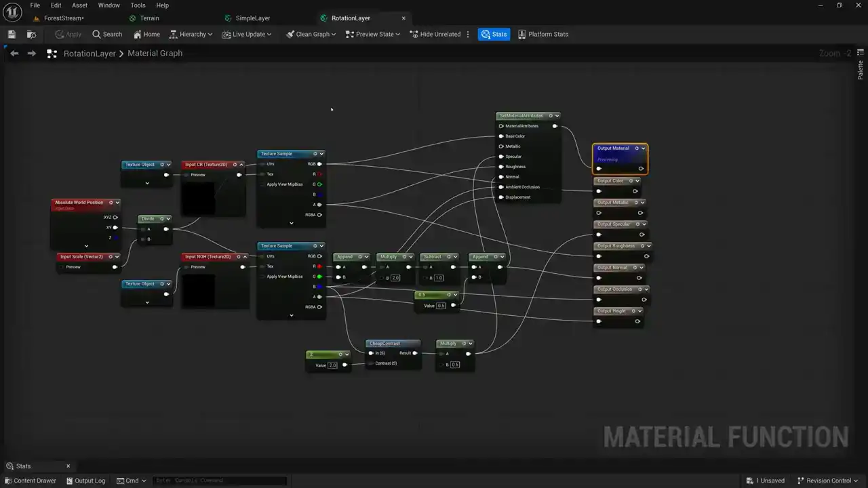Toggle Hide Unrelated nodes
Image resolution: width=868 pixels, height=488 pixels.
435,35
